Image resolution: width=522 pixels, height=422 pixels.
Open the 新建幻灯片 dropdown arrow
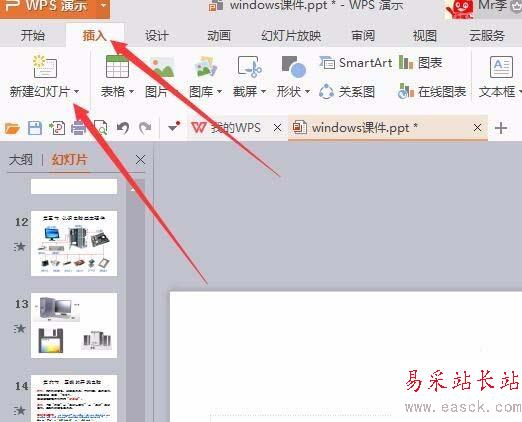[x=77, y=91]
